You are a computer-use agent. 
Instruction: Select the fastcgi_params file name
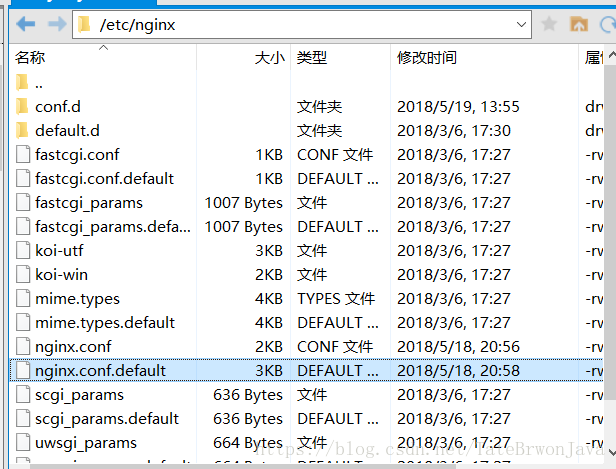[x=89, y=203]
